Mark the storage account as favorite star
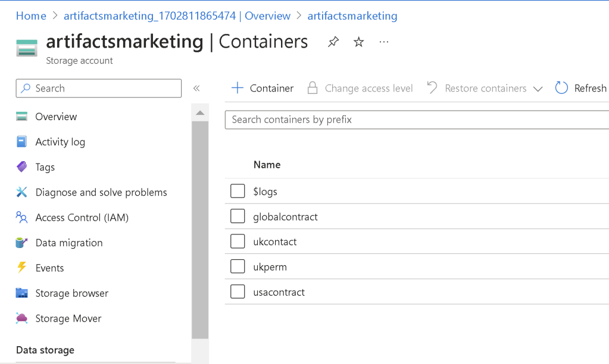609x364 pixels. [x=358, y=42]
